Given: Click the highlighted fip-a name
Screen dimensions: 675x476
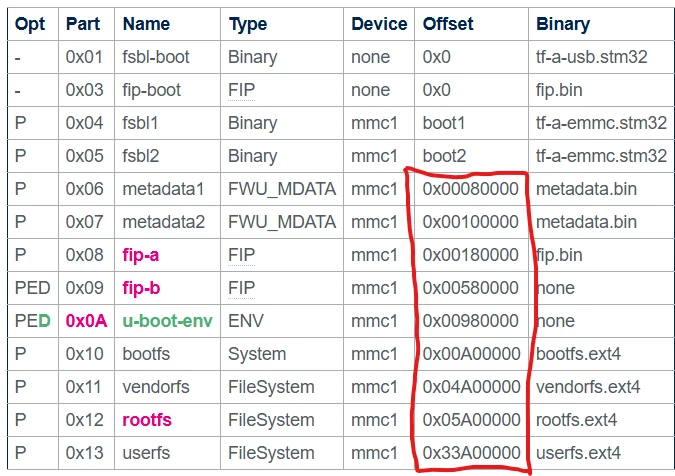Looking at the screenshot, I should point(141,255).
